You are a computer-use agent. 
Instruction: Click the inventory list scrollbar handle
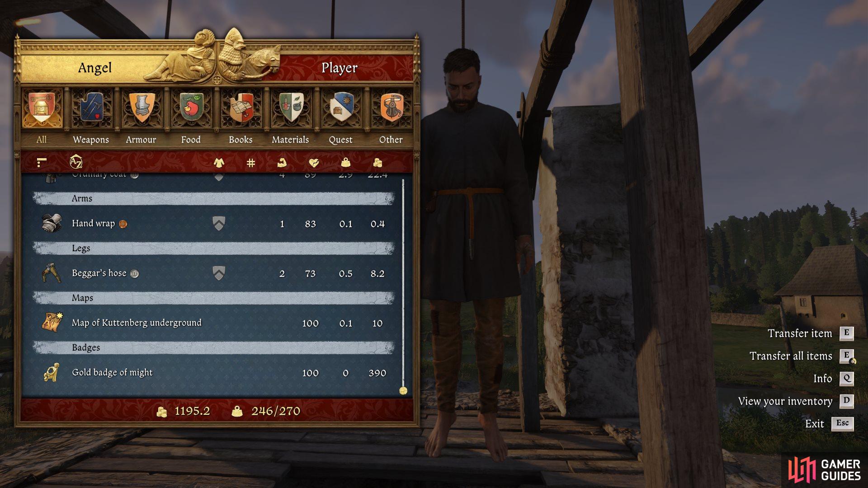[403, 391]
